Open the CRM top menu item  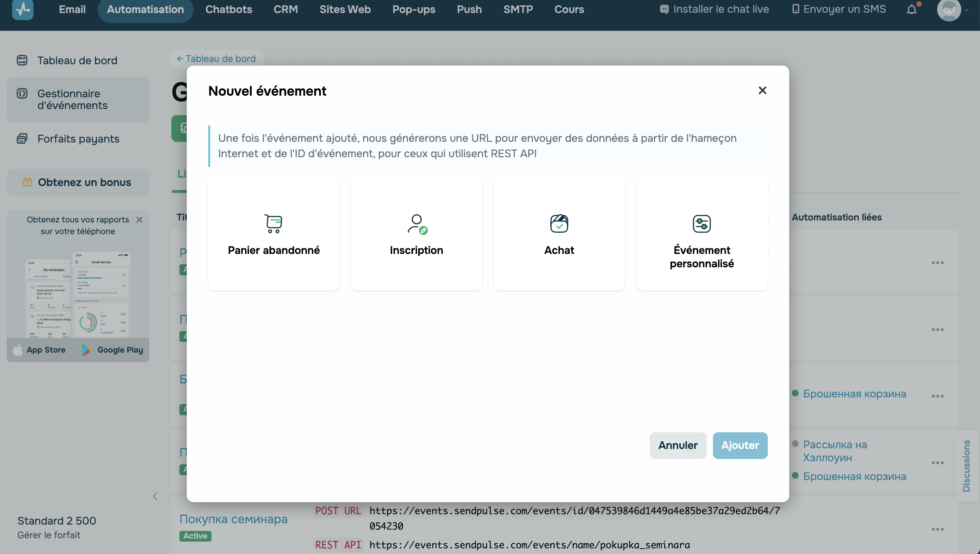(x=285, y=9)
